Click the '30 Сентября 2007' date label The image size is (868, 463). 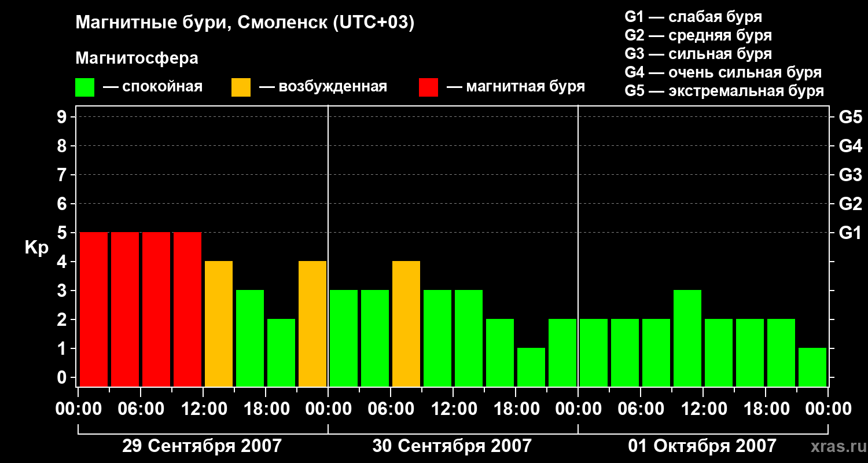(452, 446)
